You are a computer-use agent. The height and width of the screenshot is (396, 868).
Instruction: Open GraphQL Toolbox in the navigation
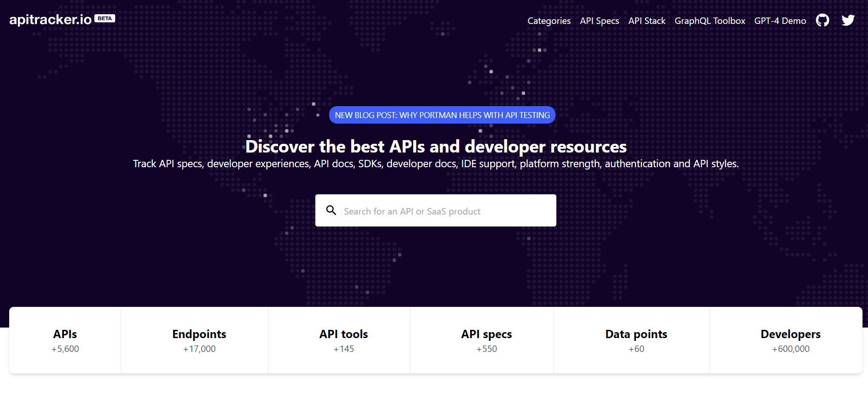click(x=710, y=21)
